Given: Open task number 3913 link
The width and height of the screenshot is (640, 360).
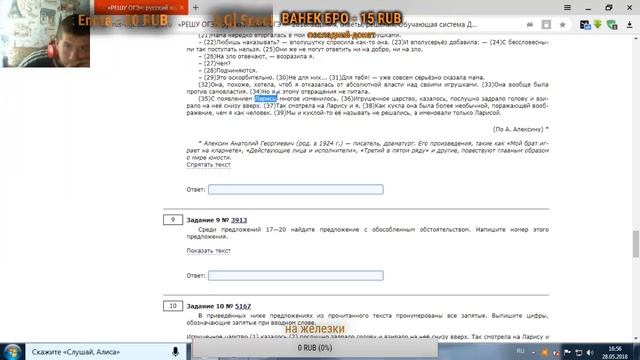Looking at the screenshot, I should coord(239,220).
